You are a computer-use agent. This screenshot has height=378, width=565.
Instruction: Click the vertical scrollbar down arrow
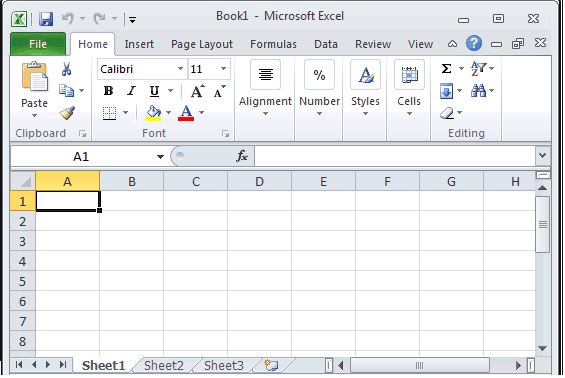(x=542, y=348)
